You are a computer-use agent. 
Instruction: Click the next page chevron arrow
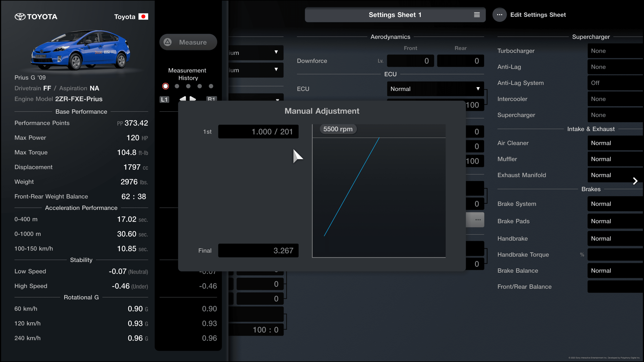tap(635, 181)
